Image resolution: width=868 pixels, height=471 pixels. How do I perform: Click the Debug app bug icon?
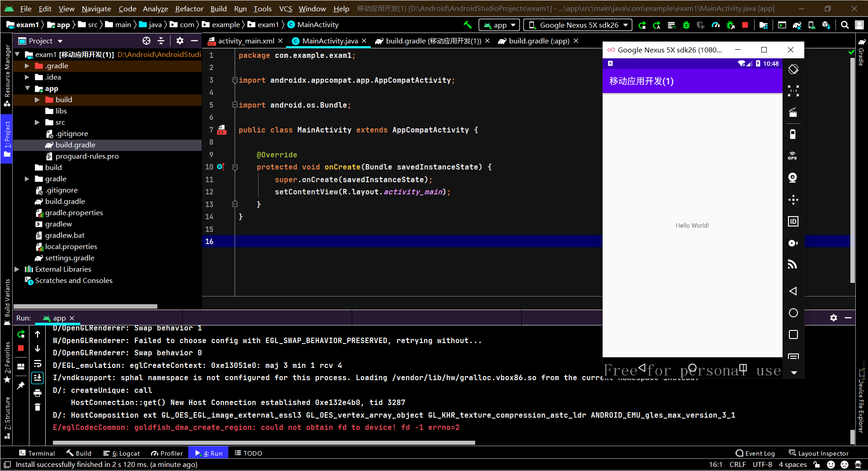(686, 25)
